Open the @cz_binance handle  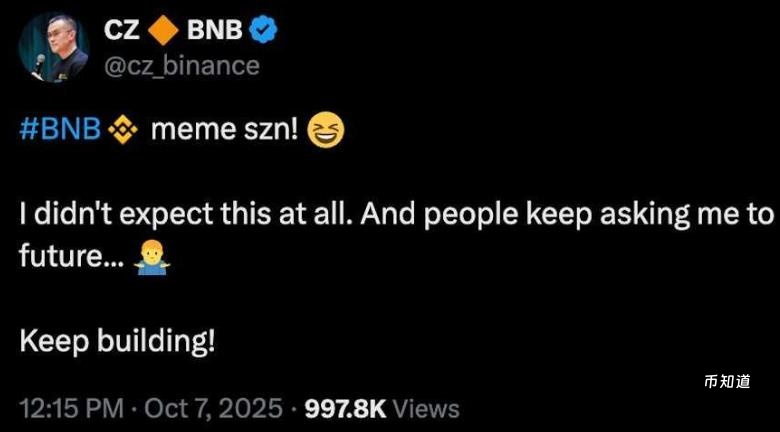181,66
